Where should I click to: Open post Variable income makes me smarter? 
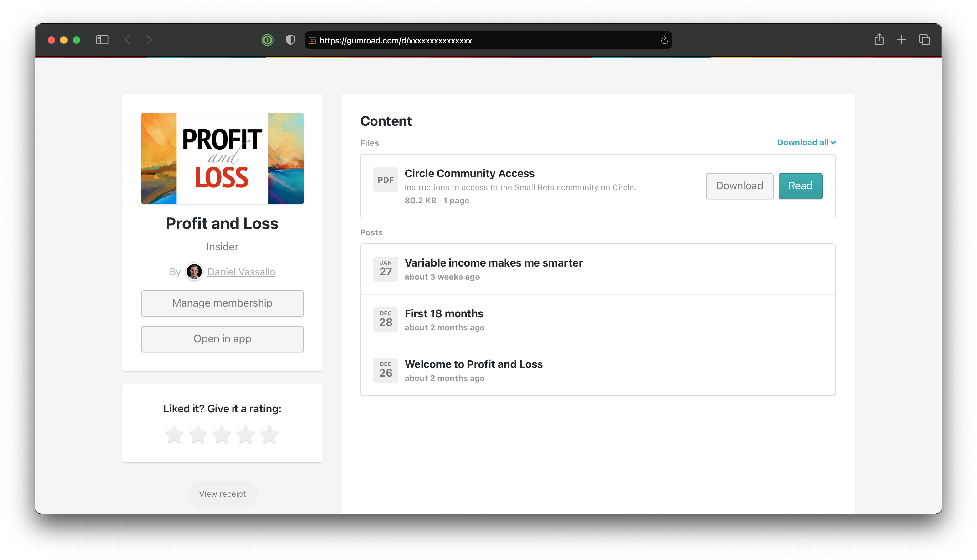[x=494, y=263]
